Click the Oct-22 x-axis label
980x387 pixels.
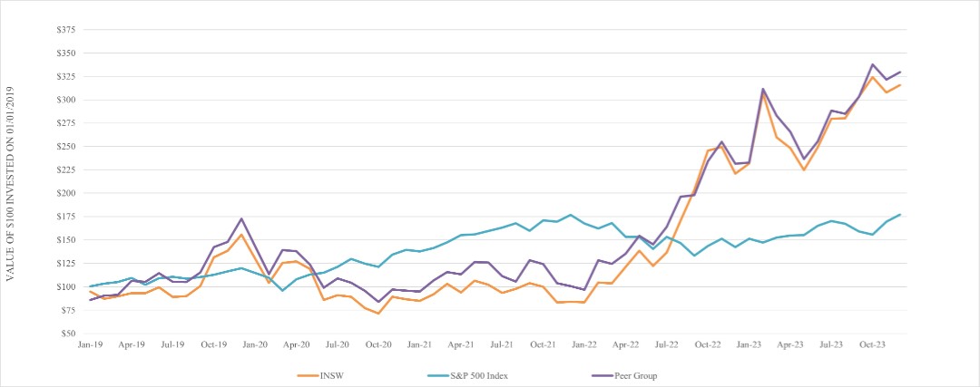click(708, 344)
